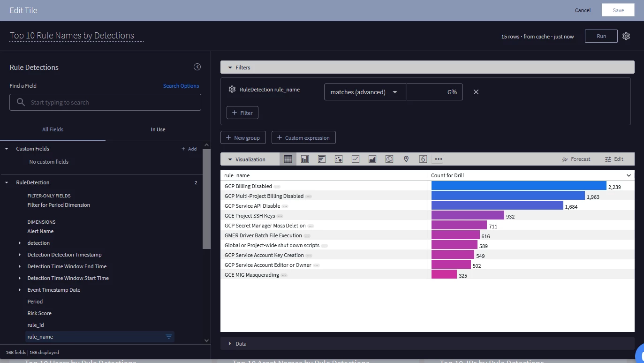Open the Search Options link
Viewport: 644px width, 363px height.
pos(181,86)
